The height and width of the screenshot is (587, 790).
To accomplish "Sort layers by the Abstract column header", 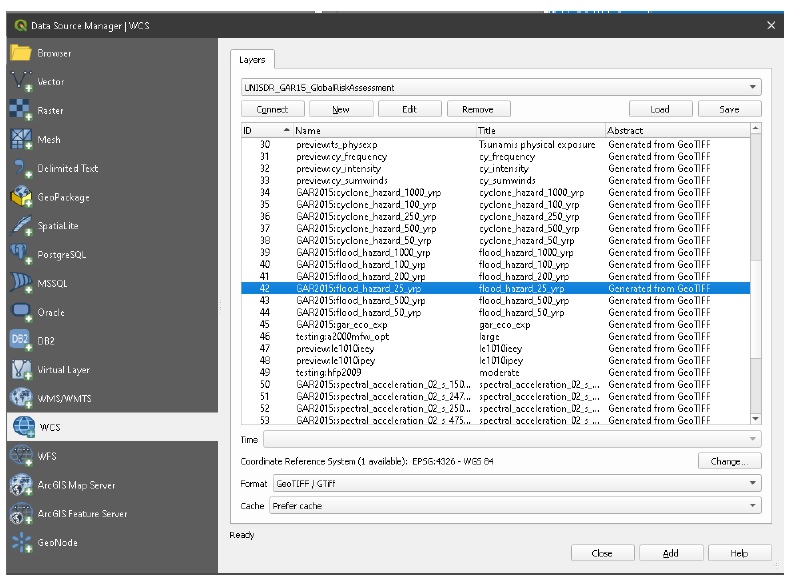I will tap(677, 131).
